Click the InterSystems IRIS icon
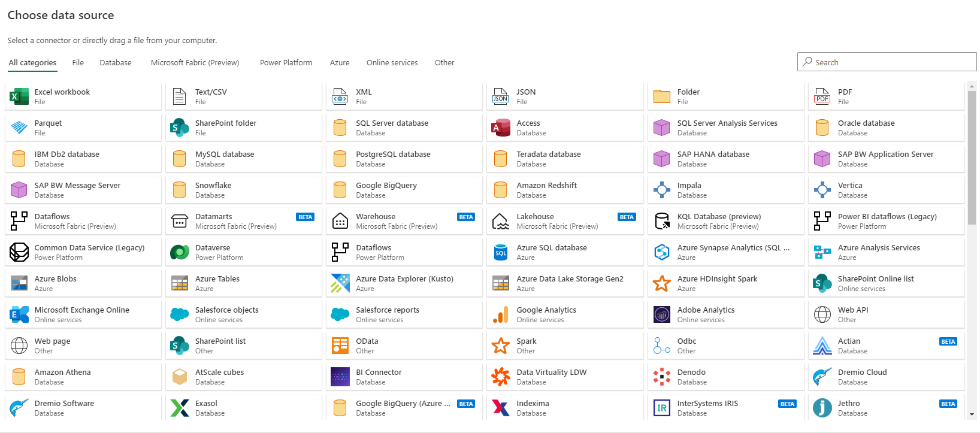Viewport: 980px width, 433px height. [661, 408]
